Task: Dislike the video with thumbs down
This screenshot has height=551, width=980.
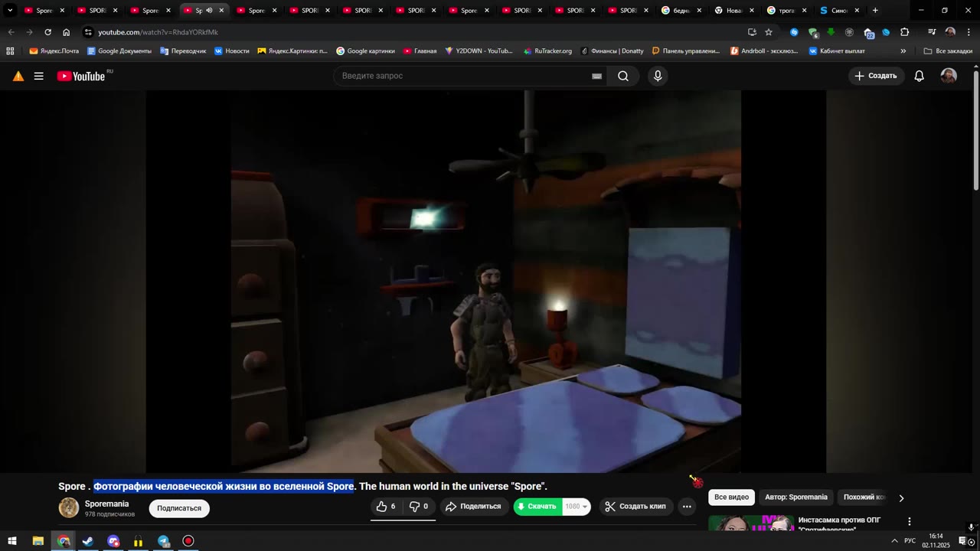Action: click(x=420, y=507)
